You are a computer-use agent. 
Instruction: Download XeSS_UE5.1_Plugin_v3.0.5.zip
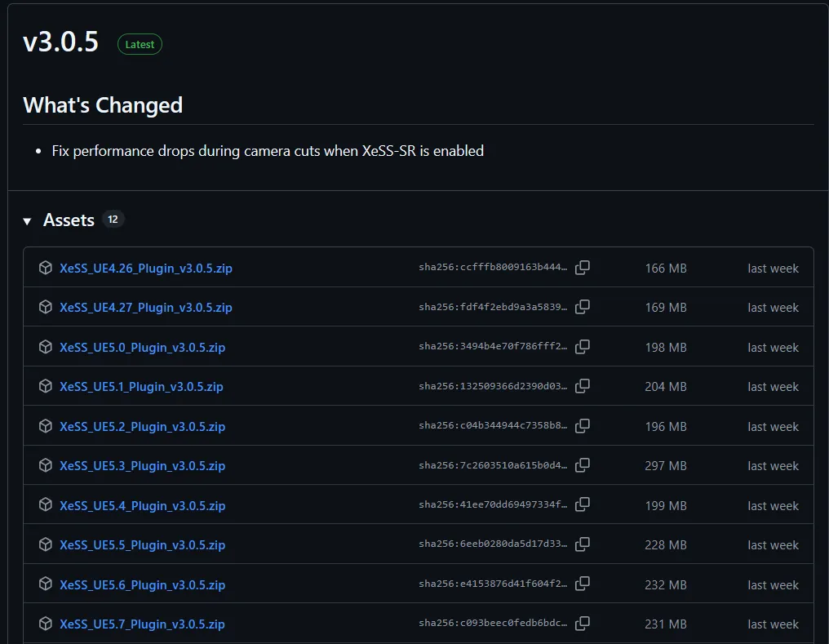141,387
